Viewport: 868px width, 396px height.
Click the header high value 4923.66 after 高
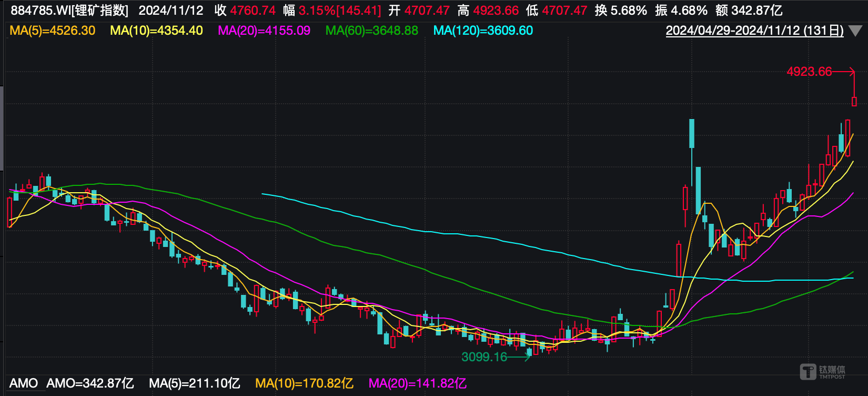coord(496,11)
